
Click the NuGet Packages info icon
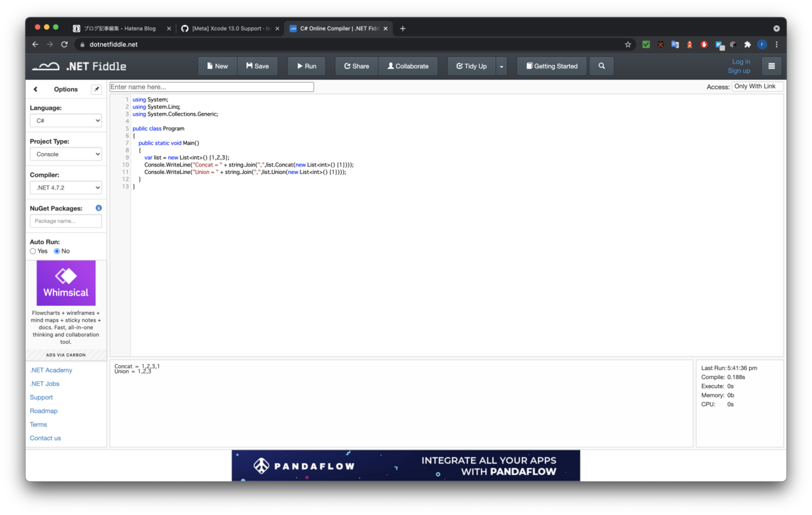[x=98, y=208]
